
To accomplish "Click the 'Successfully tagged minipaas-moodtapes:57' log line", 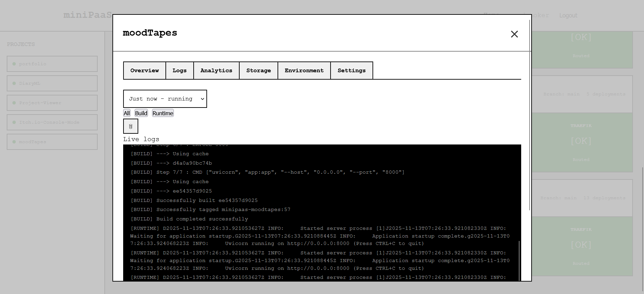I will (x=210, y=210).
